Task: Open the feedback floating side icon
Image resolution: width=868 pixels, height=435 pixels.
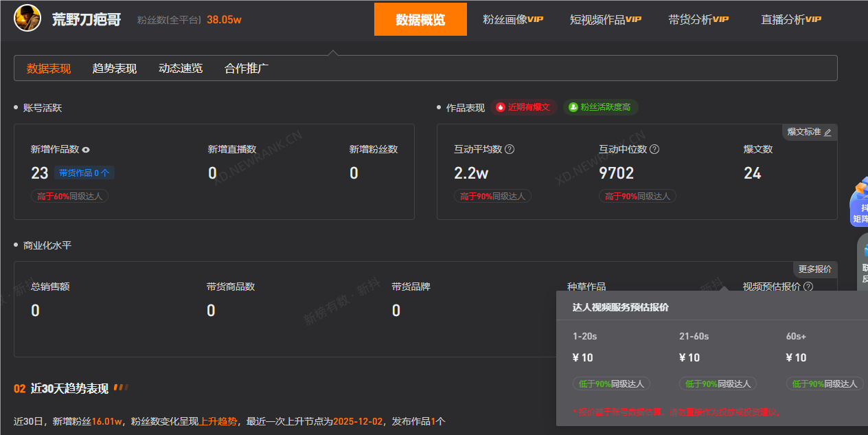Action: click(x=864, y=260)
